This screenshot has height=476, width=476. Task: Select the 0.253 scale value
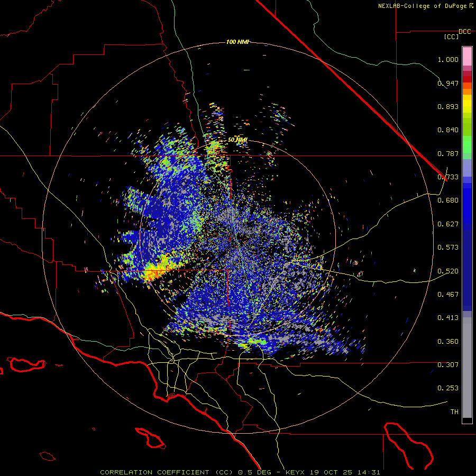448,388
